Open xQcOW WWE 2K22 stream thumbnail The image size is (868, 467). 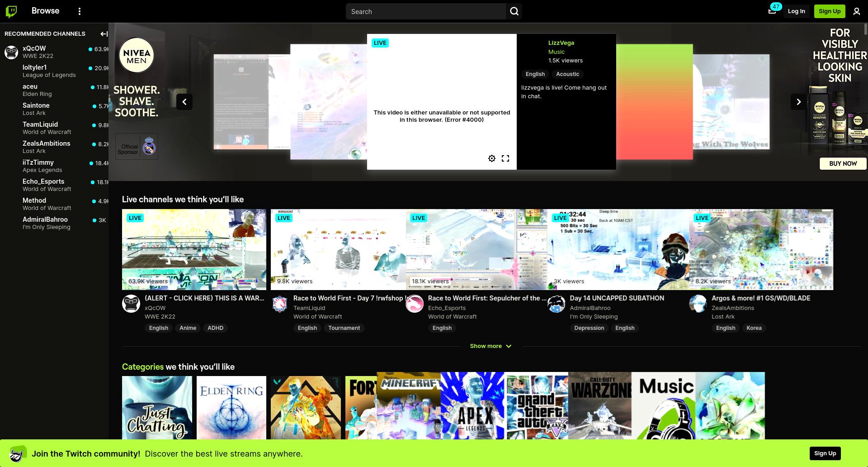pyautogui.click(x=194, y=249)
